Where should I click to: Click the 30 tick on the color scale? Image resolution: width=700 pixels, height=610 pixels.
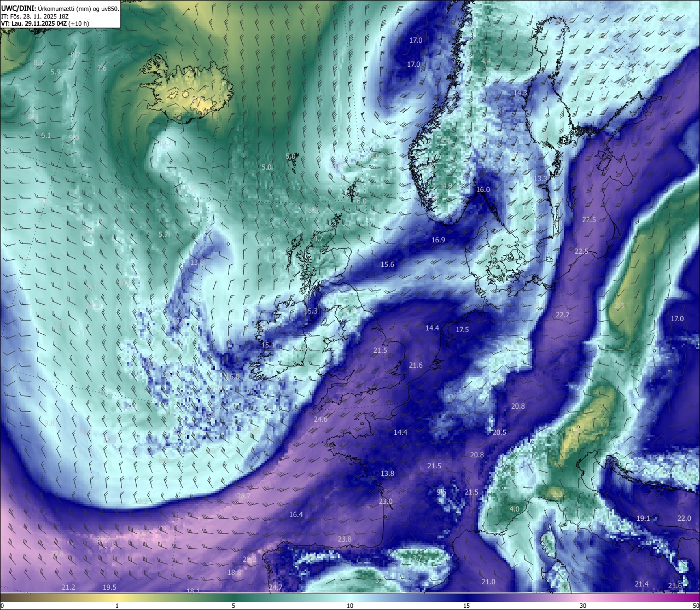[x=583, y=606]
